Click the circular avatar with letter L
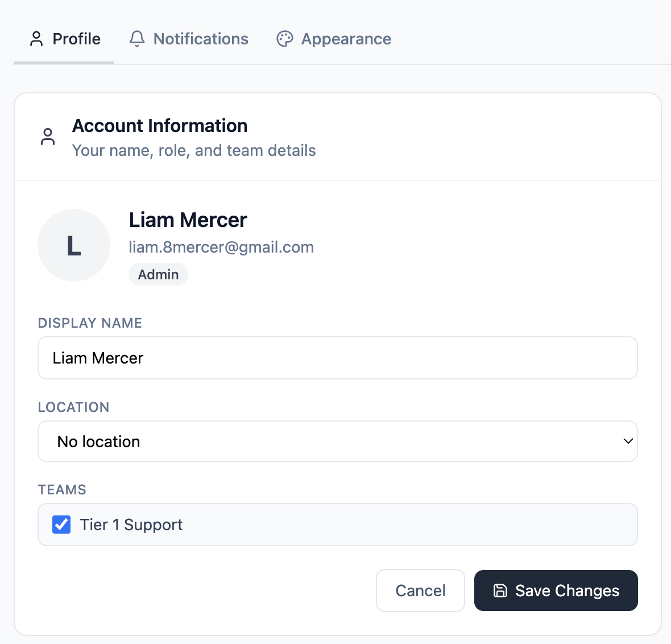The image size is (671, 644). tap(74, 245)
